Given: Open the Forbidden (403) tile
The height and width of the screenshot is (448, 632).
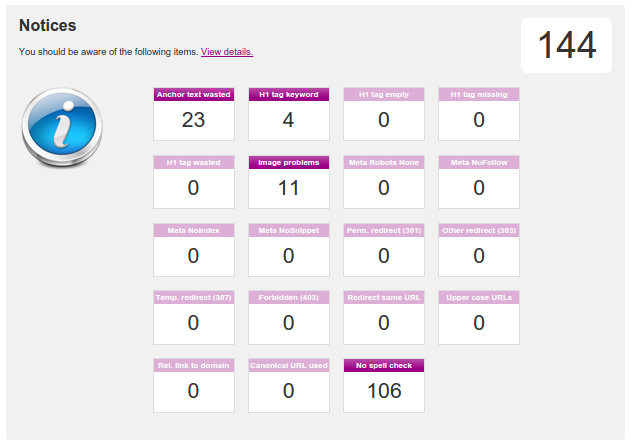Looking at the screenshot, I should [x=289, y=317].
